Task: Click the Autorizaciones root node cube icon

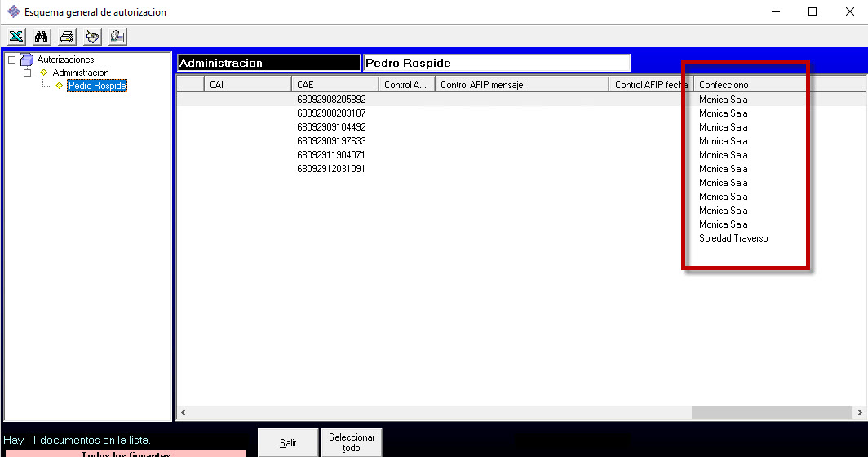Action: [x=27, y=60]
